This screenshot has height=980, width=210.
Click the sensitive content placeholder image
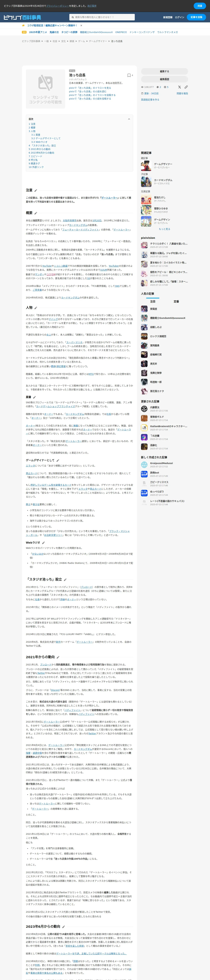tap(45, 89)
